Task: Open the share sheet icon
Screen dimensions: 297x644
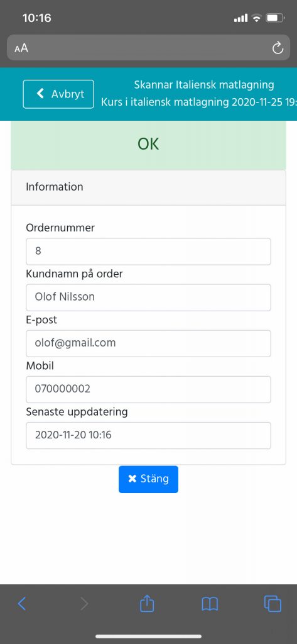Action: pyautogui.click(x=147, y=603)
